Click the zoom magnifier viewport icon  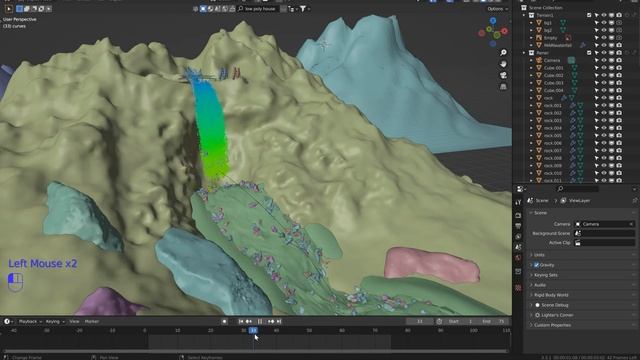point(503,53)
